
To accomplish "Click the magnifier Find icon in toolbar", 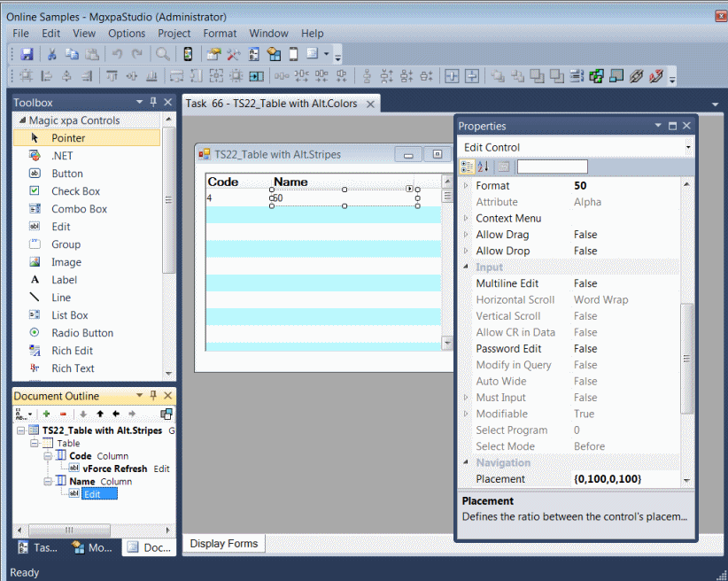I will coord(163,55).
